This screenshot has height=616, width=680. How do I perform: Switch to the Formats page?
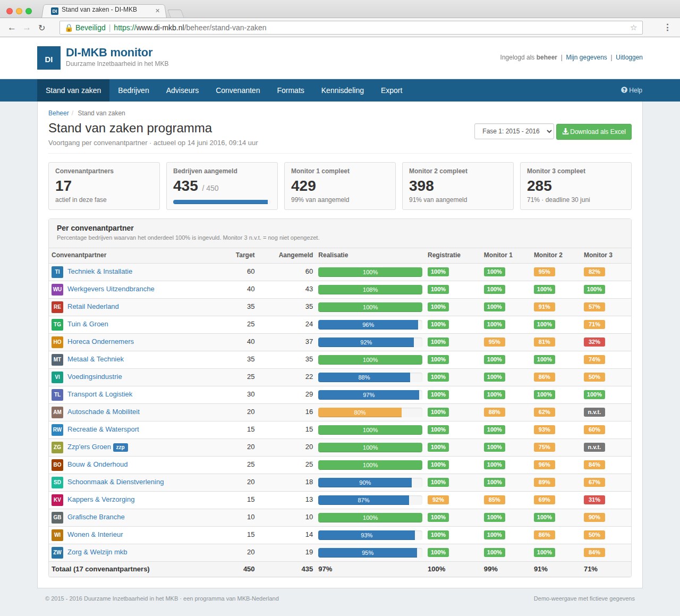pyautogui.click(x=291, y=90)
